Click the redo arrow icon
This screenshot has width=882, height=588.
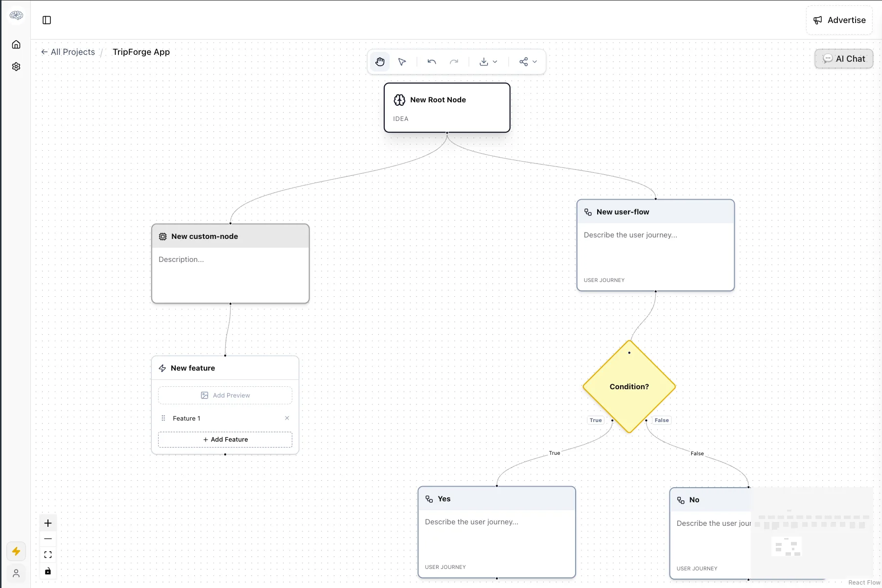point(454,62)
